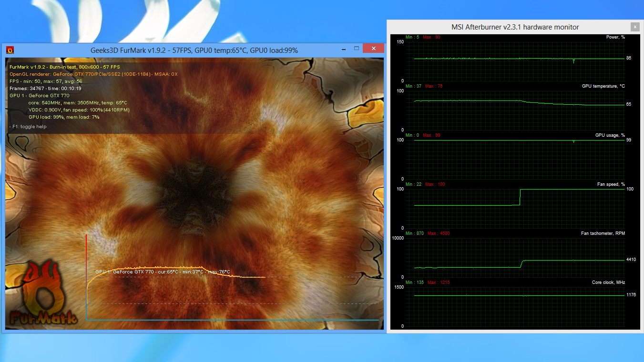This screenshot has height=362, width=644.
Task: Click the FurMark window title text
Action: point(194,50)
